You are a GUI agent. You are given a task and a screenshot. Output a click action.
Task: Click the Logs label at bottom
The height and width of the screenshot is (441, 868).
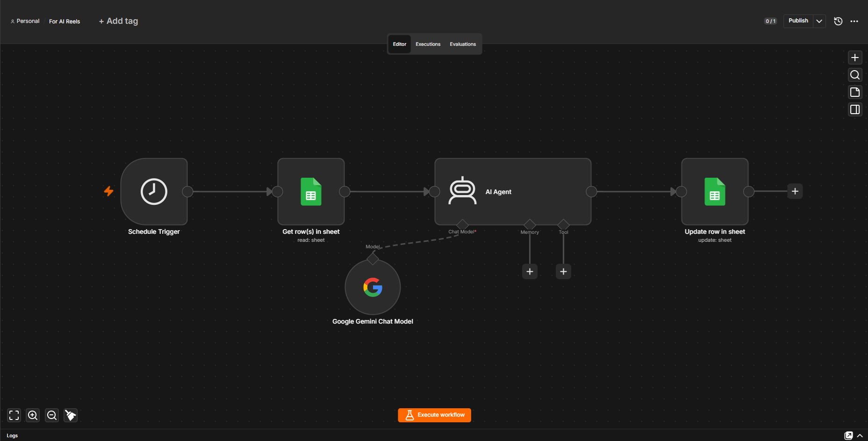click(12, 435)
